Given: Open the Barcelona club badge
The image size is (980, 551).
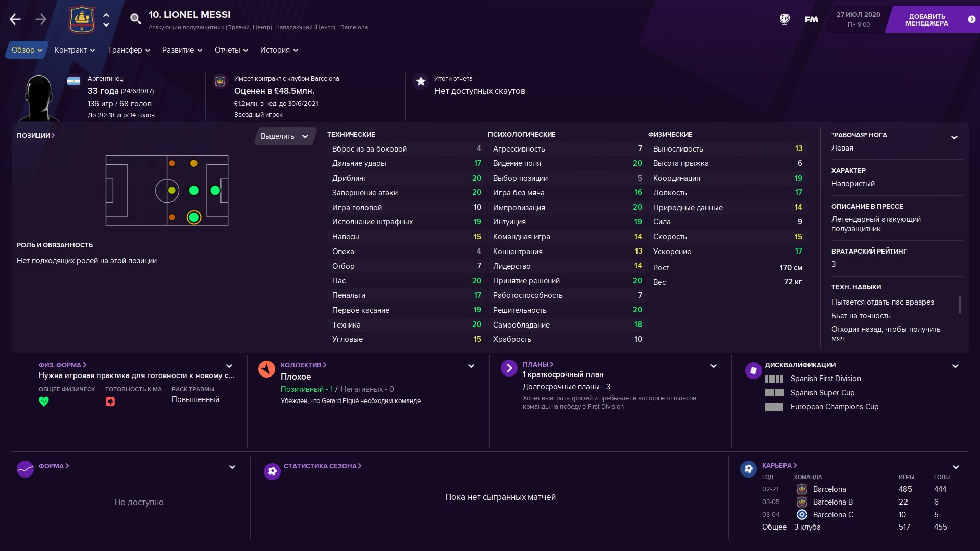Looking at the screenshot, I should click(x=82, y=19).
